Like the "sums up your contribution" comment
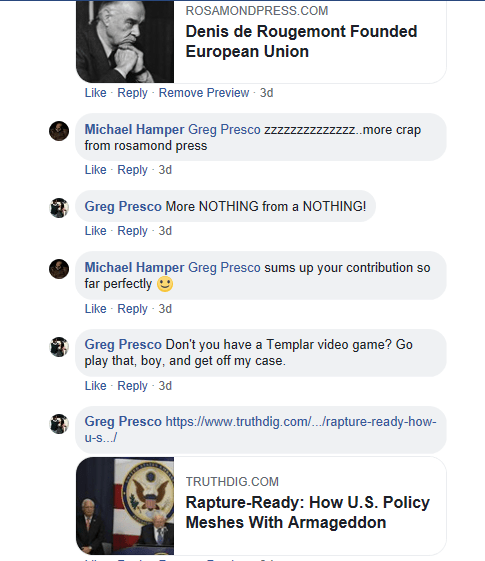 (x=95, y=309)
